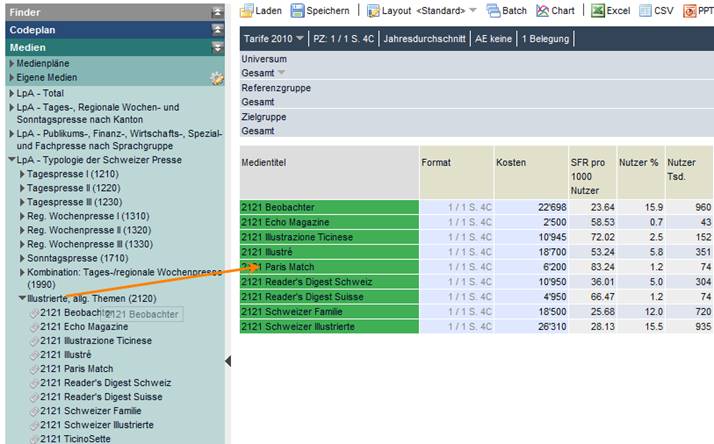
Task: Sort by the Nutzer % column header
Action: click(641, 172)
